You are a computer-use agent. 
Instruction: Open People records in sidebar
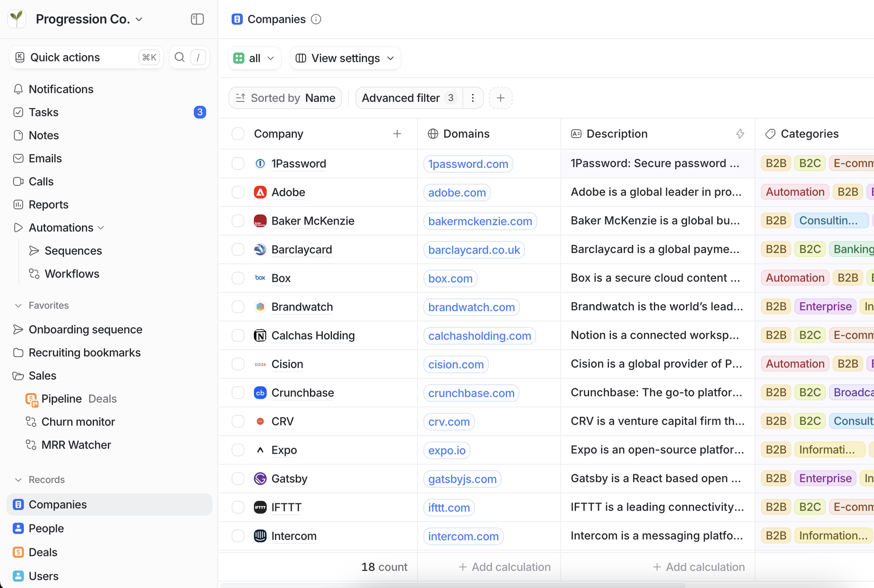coord(46,528)
